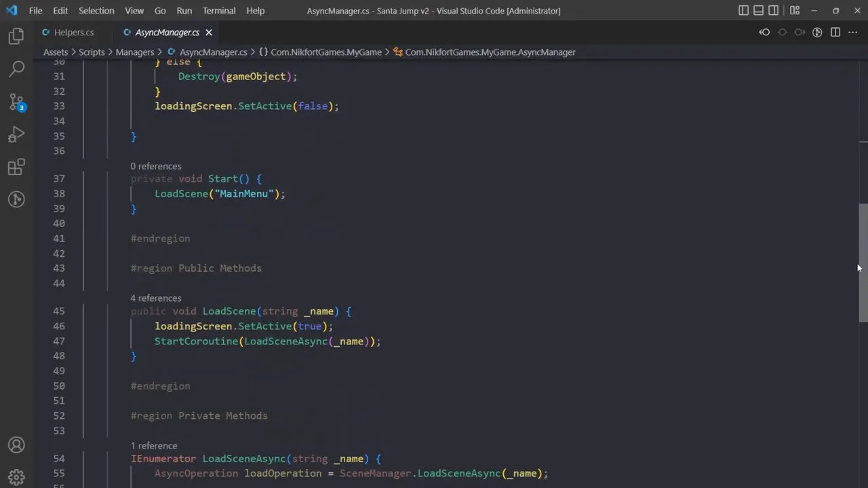Screen dimensions: 868x488
Task: Click the "MainMenu" string literal
Action: (x=244, y=194)
